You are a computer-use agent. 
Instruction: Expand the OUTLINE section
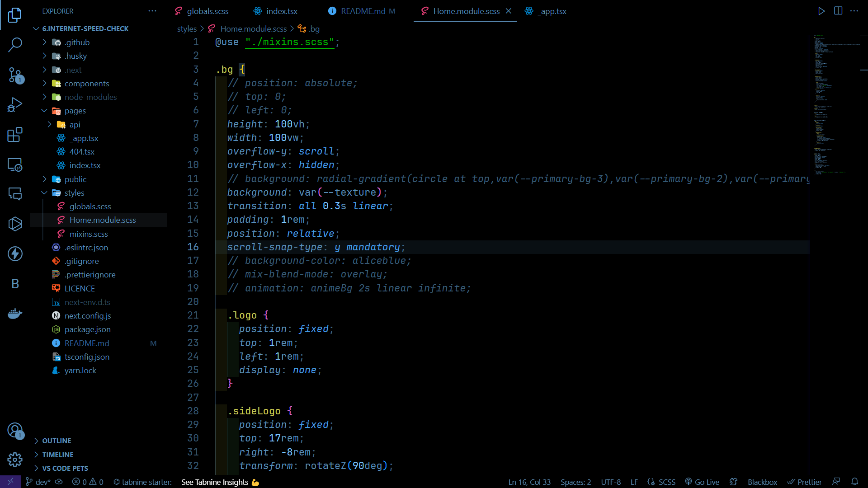point(57,441)
